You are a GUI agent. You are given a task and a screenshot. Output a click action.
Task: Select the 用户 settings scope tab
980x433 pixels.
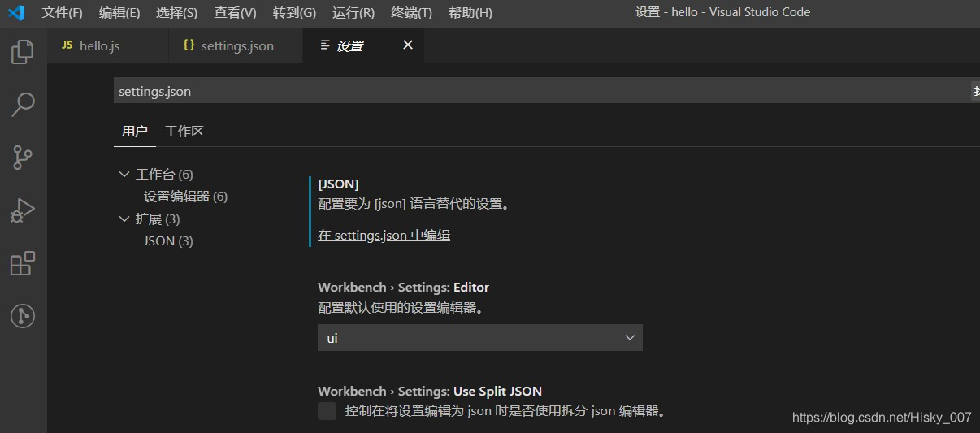[135, 132]
